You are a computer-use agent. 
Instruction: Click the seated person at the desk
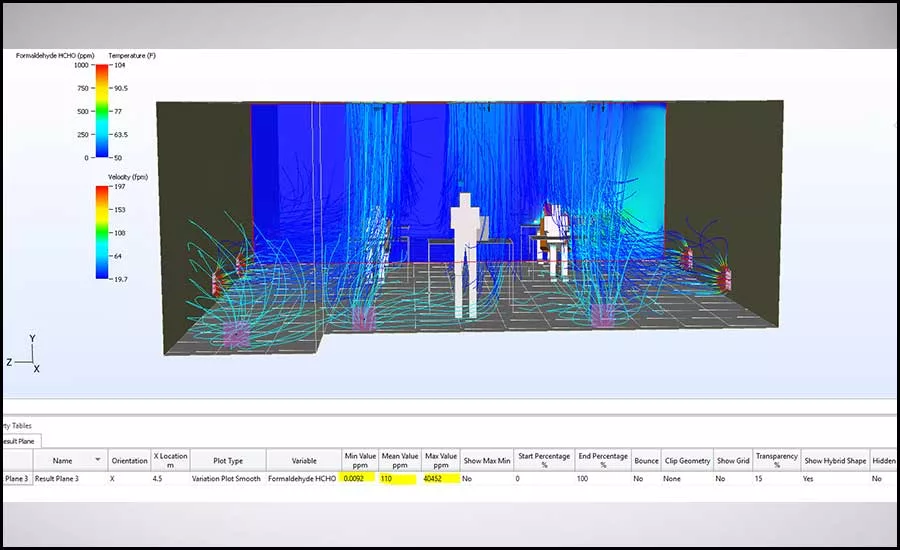pyautogui.click(x=554, y=241)
